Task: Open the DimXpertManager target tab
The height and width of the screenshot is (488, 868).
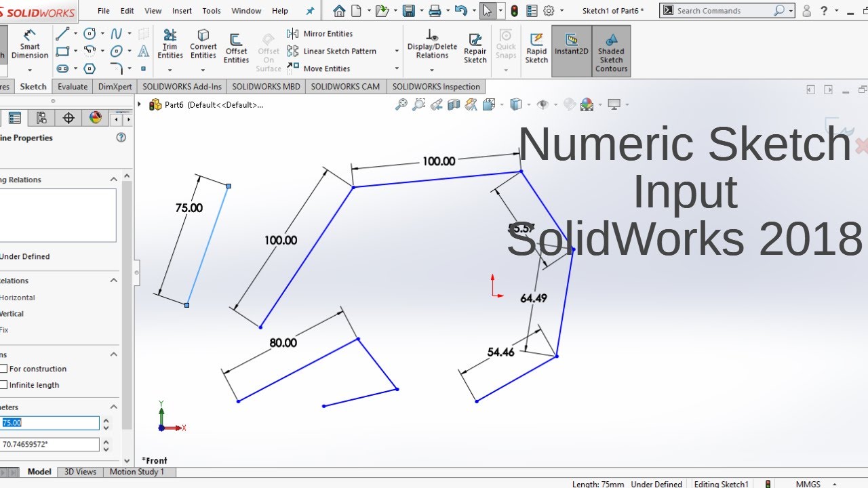Action: coord(68,118)
